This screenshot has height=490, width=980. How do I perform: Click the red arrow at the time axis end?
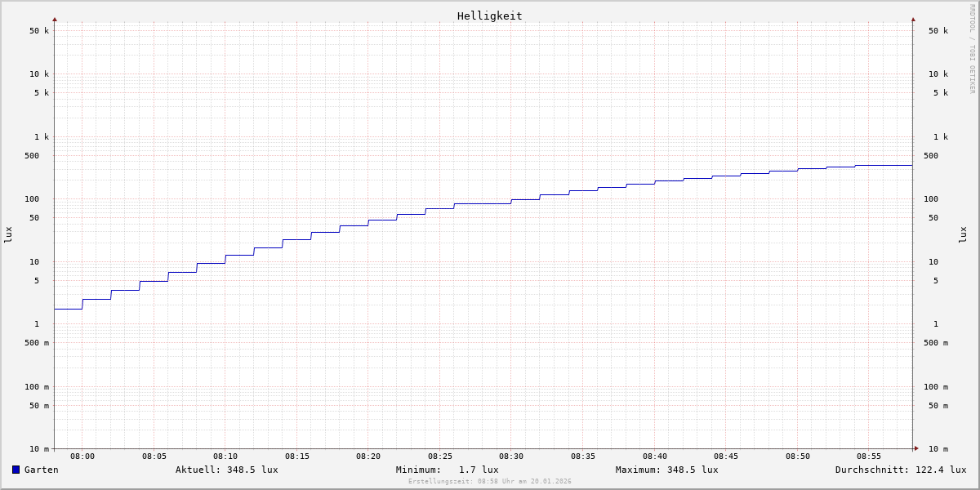[x=916, y=448]
